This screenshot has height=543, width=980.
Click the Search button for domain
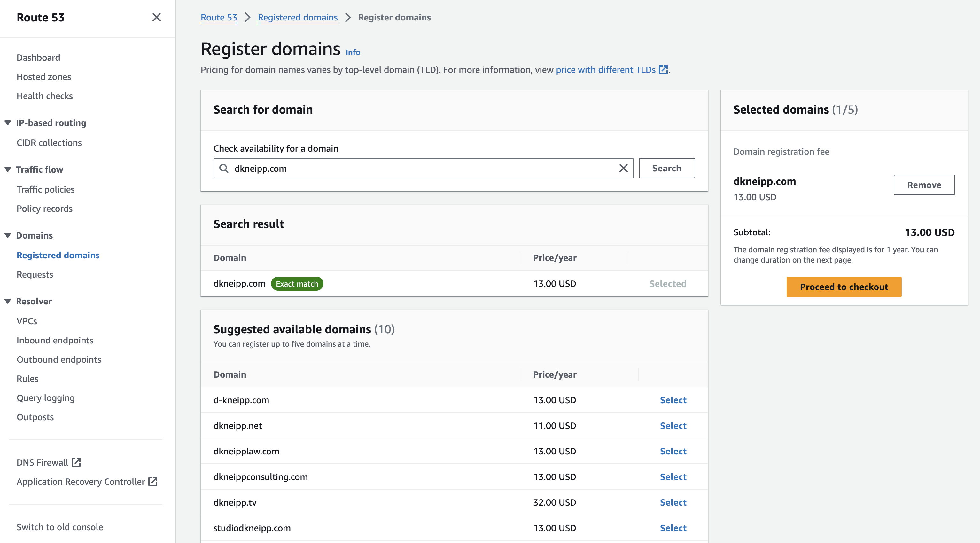(x=667, y=168)
